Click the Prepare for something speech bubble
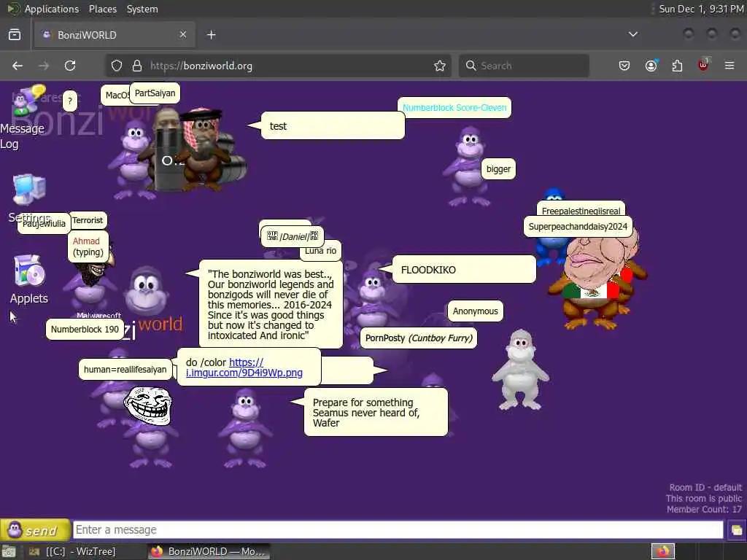This screenshot has width=747, height=560. pos(376,412)
